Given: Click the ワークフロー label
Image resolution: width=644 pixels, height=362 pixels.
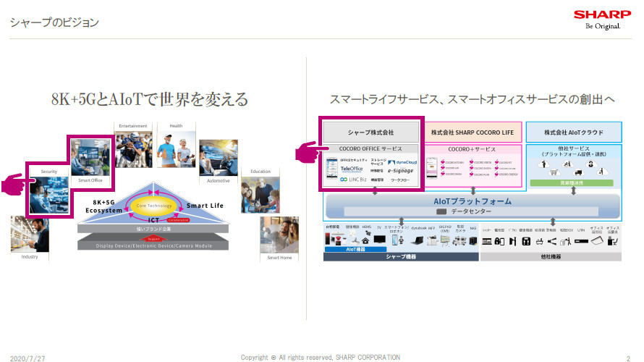Looking at the screenshot, I should coord(400,180).
